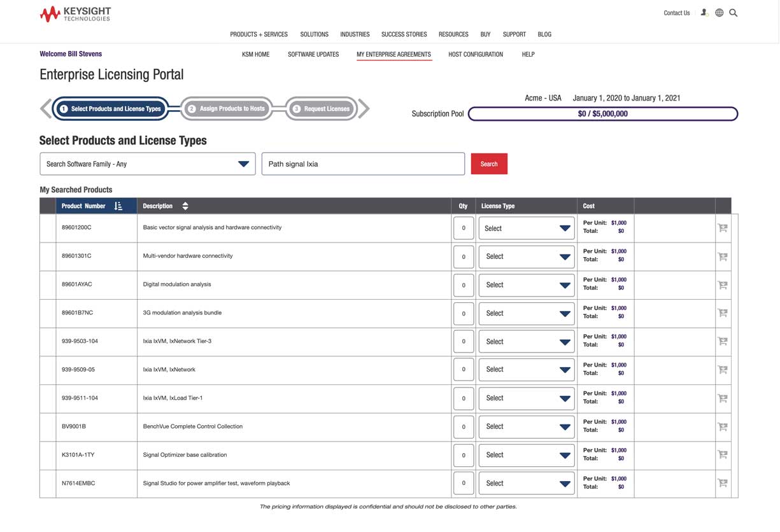Add BV9001B to cart via its cart icon
Screen dimensions: 780x532
(723, 426)
